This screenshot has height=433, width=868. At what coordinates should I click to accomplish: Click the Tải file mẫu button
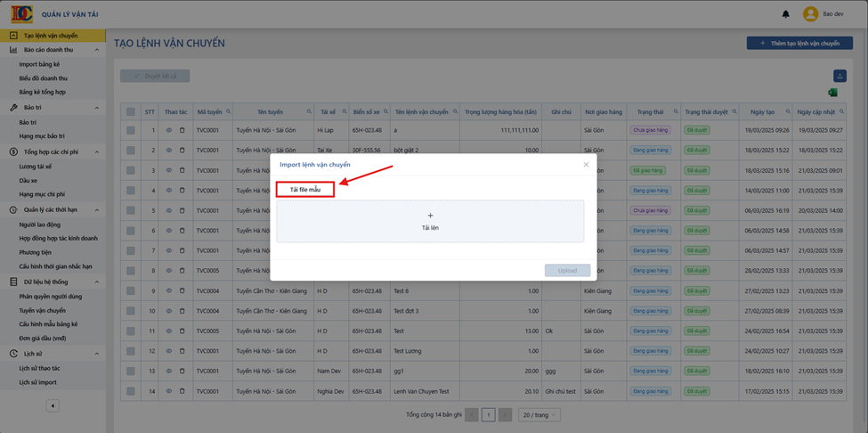click(305, 190)
